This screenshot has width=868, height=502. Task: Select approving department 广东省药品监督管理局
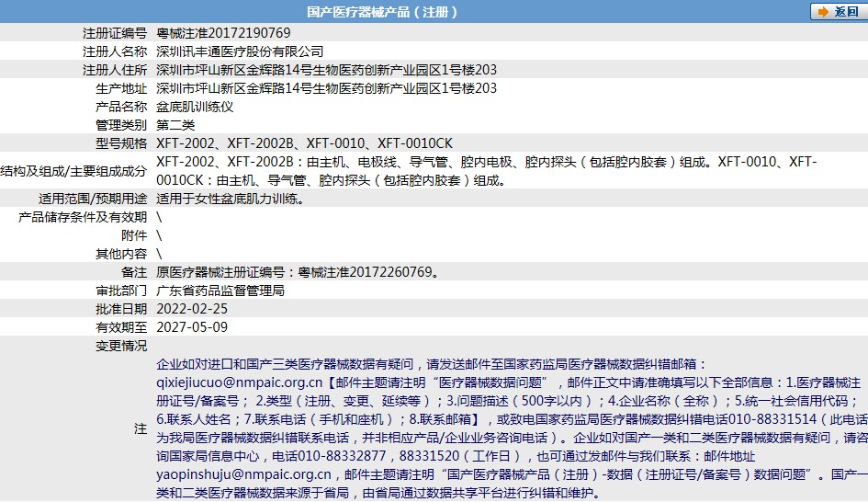(x=220, y=291)
